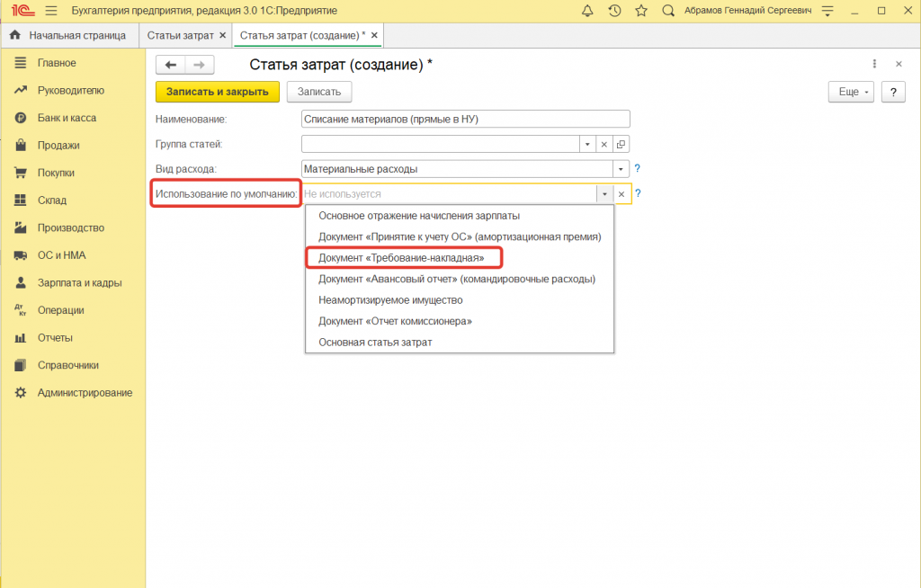This screenshot has height=588, width=921.
Task: Open the Группа статей selection form icon
Action: click(621, 144)
